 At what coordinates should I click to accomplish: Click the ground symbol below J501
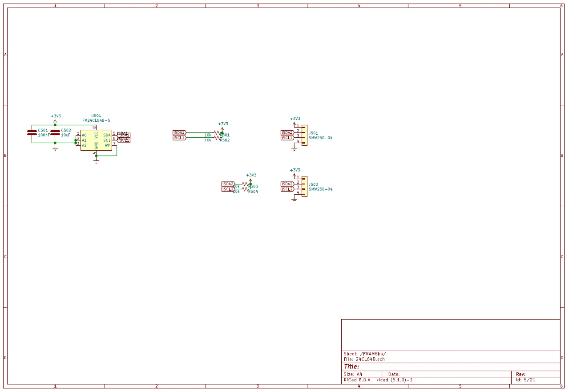(294, 148)
